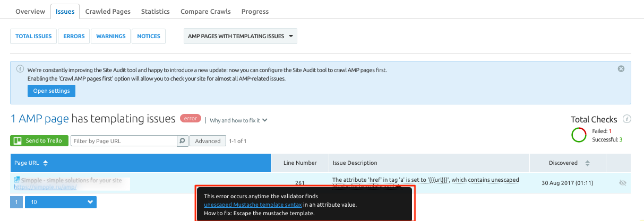This screenshot has height=221, width=644.
Task: Select the Errors filter button
Action: tap(74, 36)
